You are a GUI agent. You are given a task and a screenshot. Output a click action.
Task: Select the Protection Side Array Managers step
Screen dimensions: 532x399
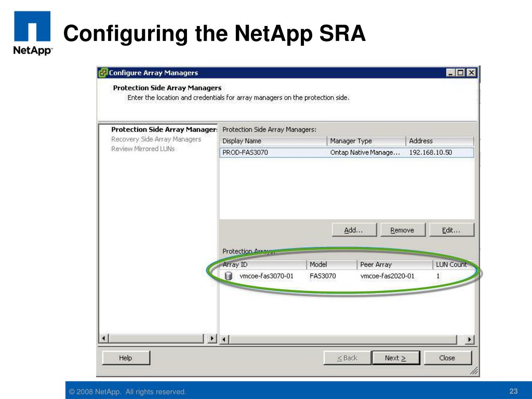pyautogui.click(x=163, y=130)
